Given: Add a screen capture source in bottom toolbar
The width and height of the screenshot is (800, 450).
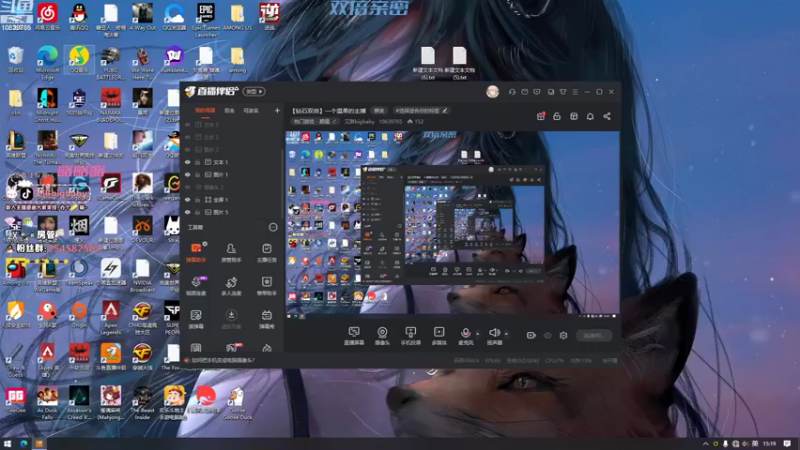Looking at the screenshot, I should 354,336.
